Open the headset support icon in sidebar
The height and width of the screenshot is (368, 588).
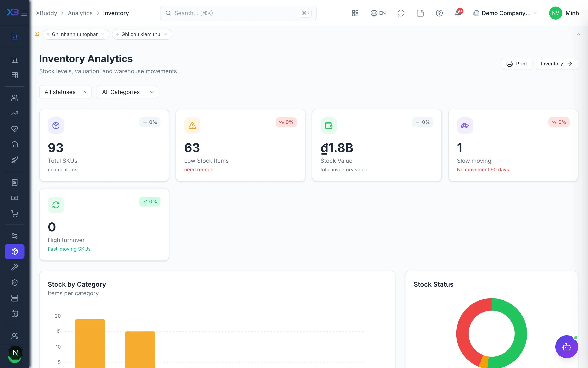point(14,144)
